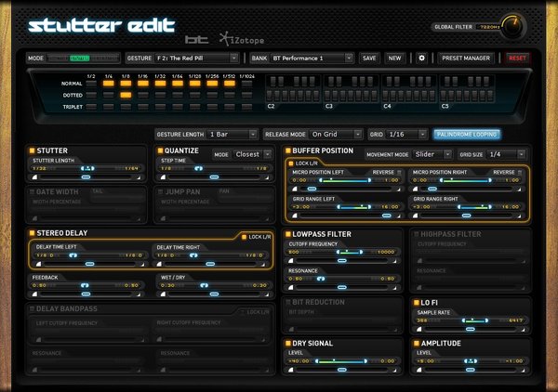Expand the Gesture Length dropdown
This screenshot has height=392, width=558.
[232, 135]
